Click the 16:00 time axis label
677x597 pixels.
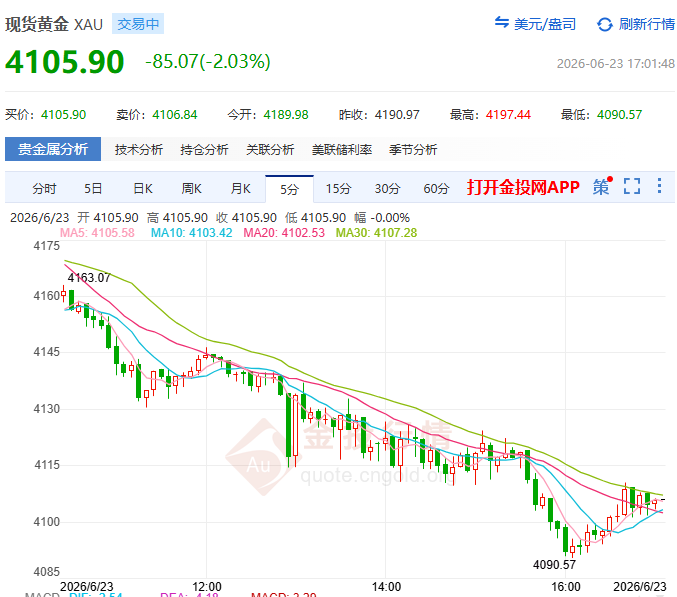pos(566,587)
